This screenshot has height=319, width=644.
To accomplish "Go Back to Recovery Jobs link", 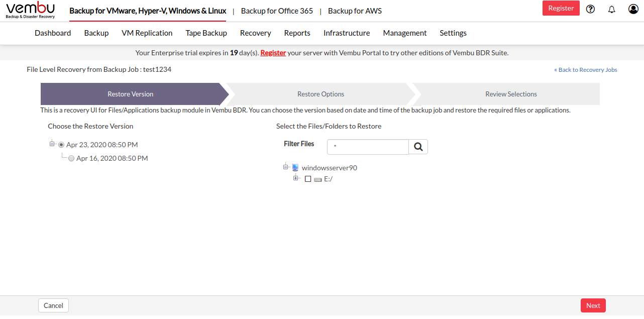I will click(x=586, y=70).
